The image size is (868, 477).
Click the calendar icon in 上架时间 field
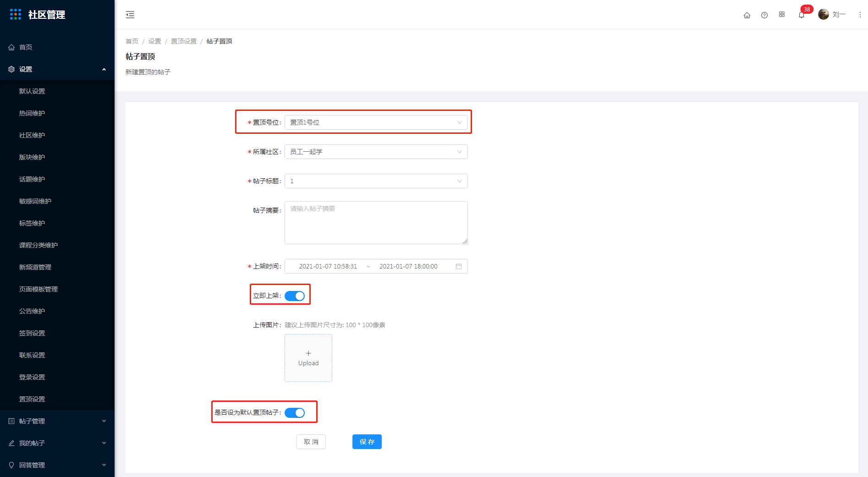(x=459, y=266)
